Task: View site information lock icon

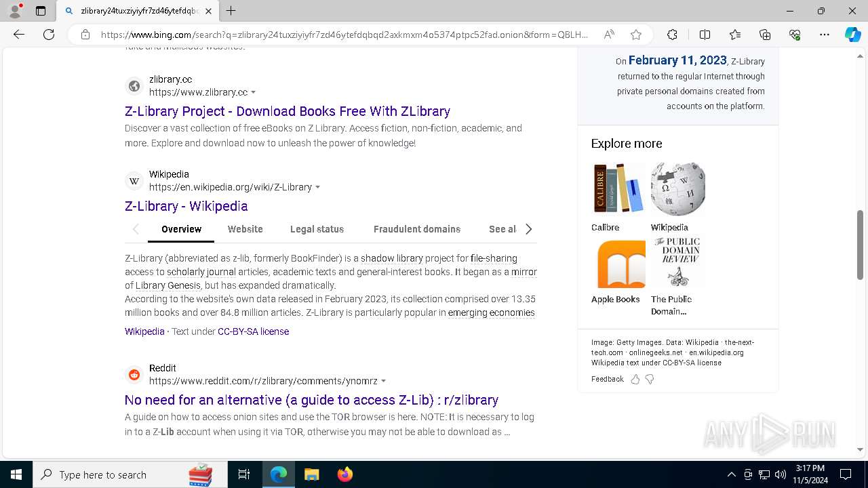Action: tap(85, 35)
